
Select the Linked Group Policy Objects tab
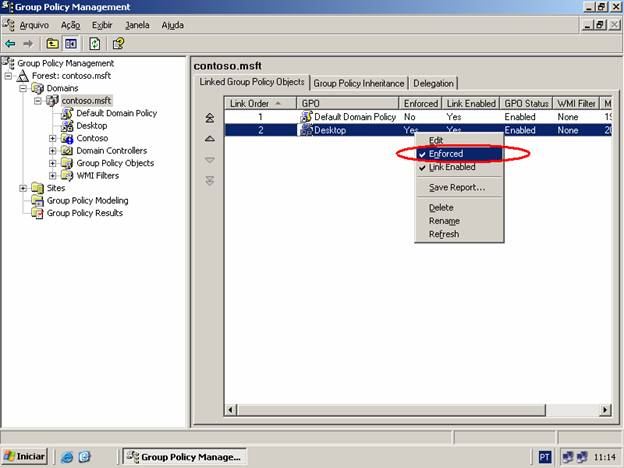pos(252,82)
